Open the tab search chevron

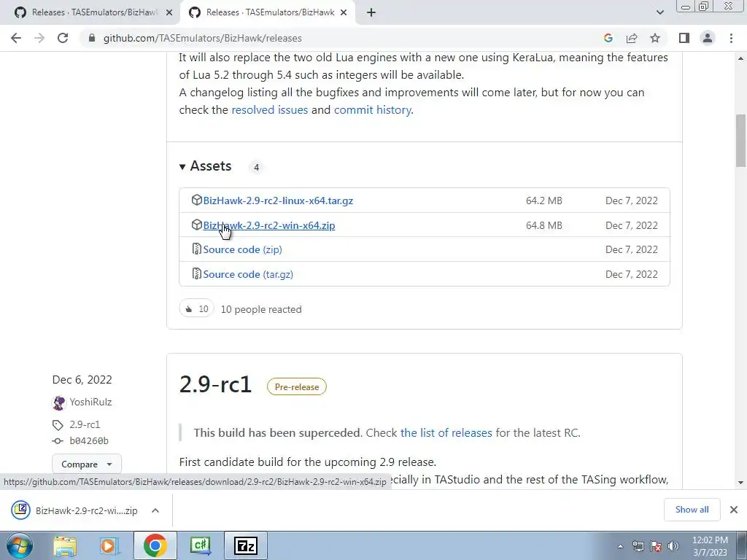click(x=659, y=13)
